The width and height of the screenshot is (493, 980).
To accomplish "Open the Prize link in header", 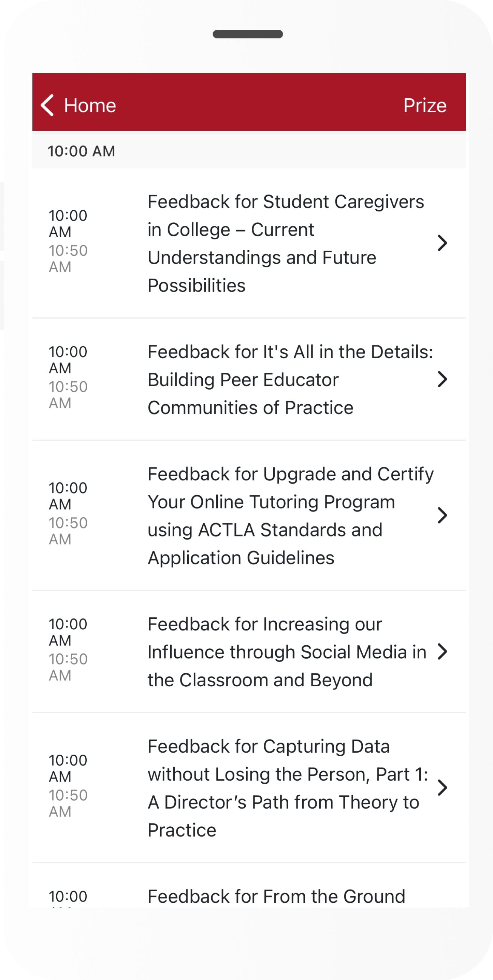I will point(424,106).
